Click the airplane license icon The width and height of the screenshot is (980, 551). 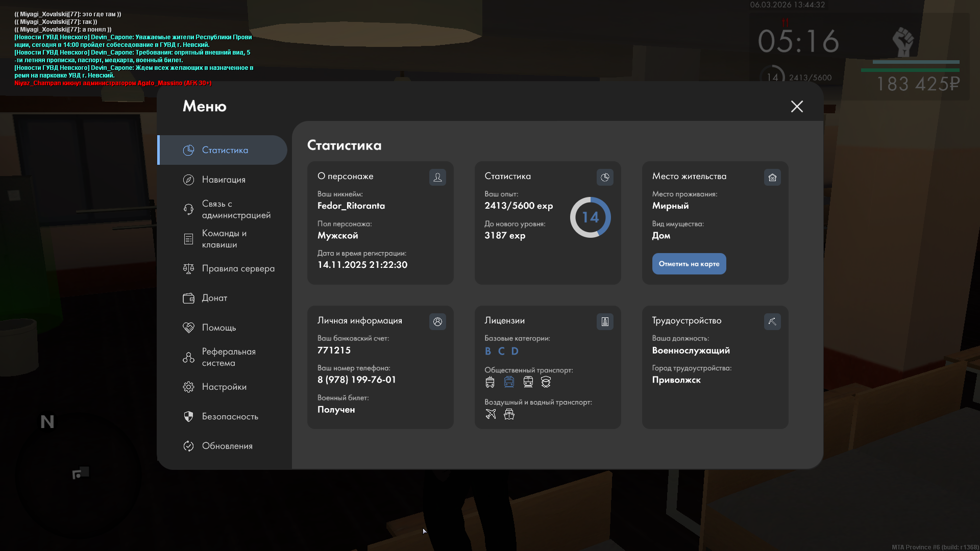[x=491, y=414]
